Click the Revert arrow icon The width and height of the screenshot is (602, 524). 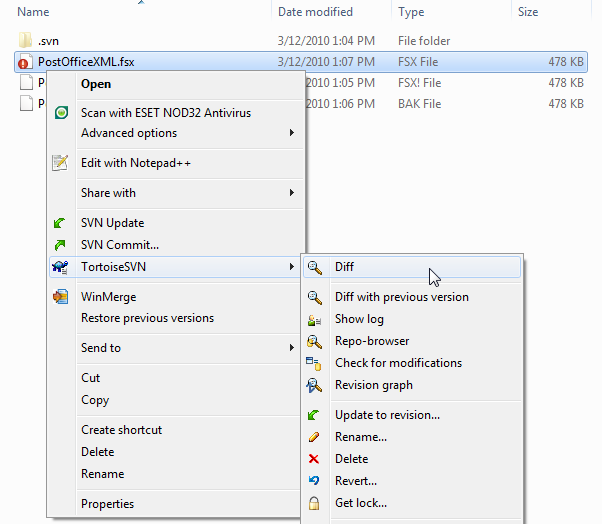coord(315,481)
